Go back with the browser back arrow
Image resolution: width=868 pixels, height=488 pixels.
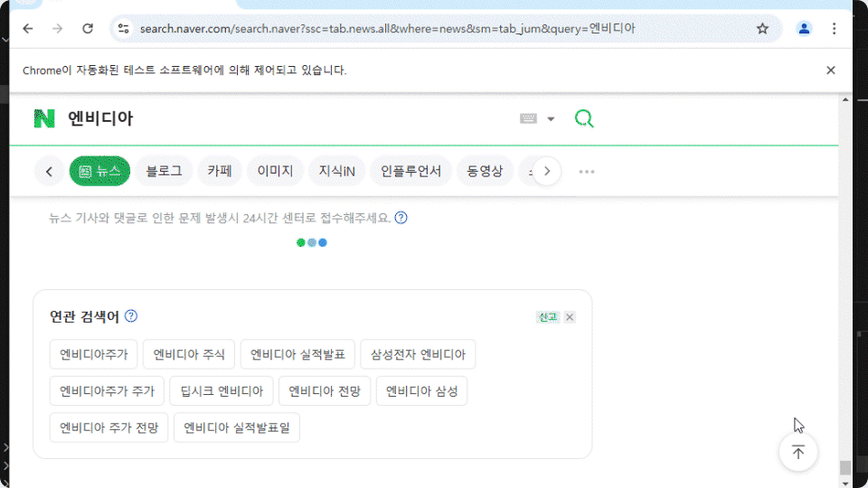coord(28,28)
